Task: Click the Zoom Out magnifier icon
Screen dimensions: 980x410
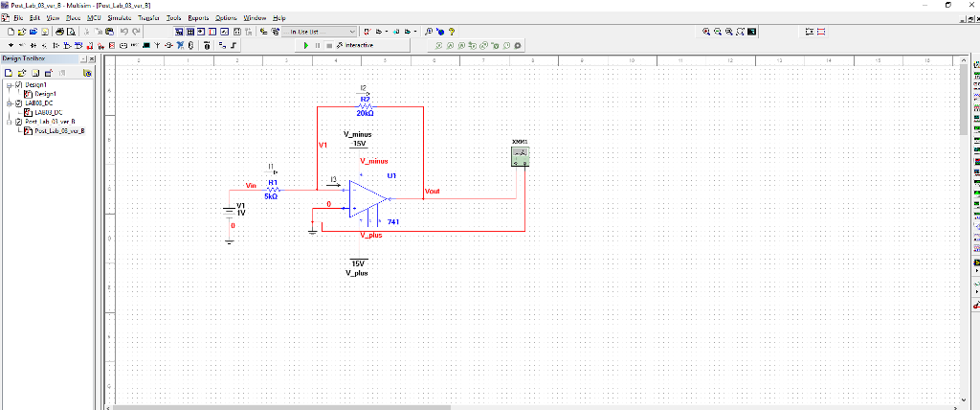Action: 718,32
